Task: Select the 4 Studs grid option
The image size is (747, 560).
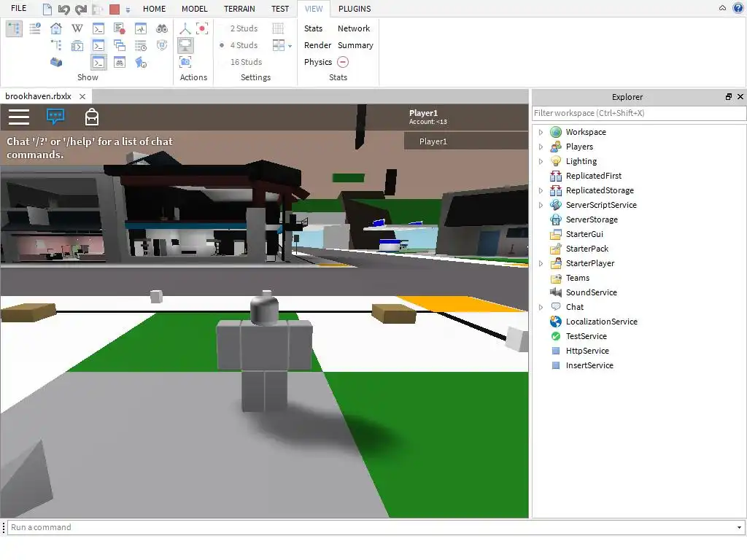Action: pyautogui.click(x=244, y=45)
